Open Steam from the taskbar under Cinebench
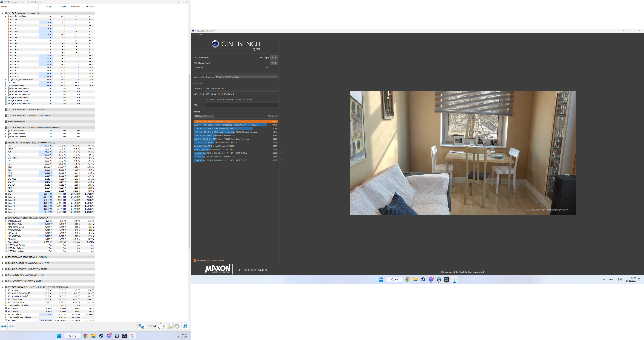Screen dimensions: 644x340 423,279
